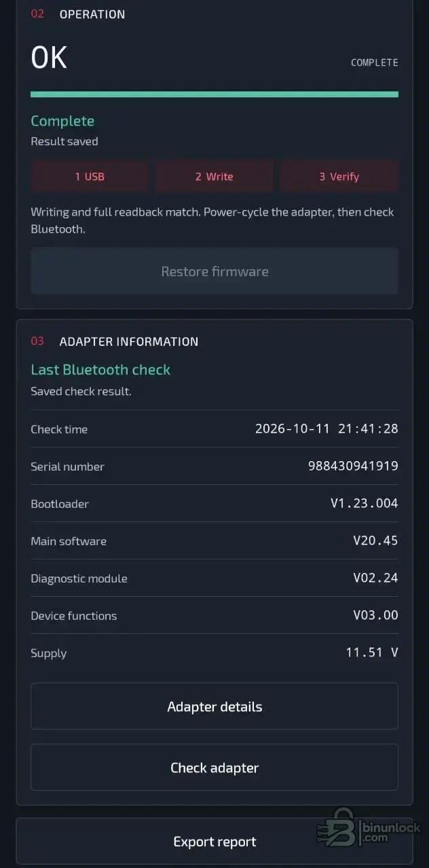Click the 03 Adapter Information section header
The image size is (429, 868).
coord(115,341)
